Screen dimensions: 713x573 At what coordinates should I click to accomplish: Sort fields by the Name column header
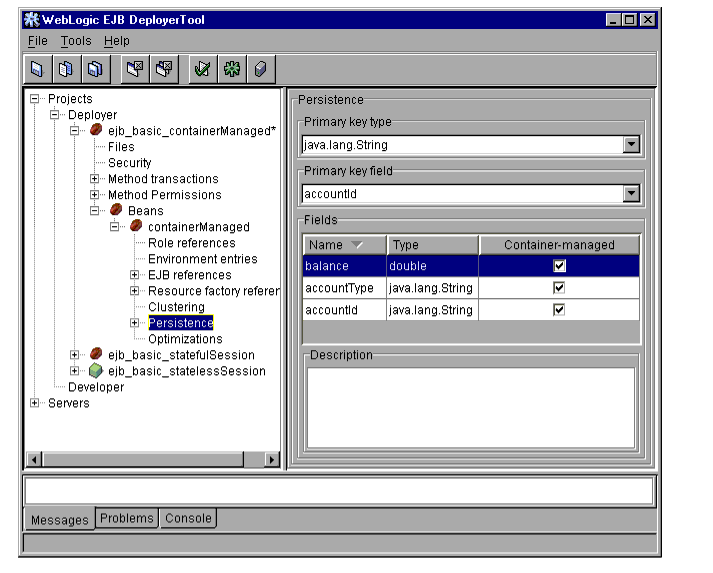point(345,245)
